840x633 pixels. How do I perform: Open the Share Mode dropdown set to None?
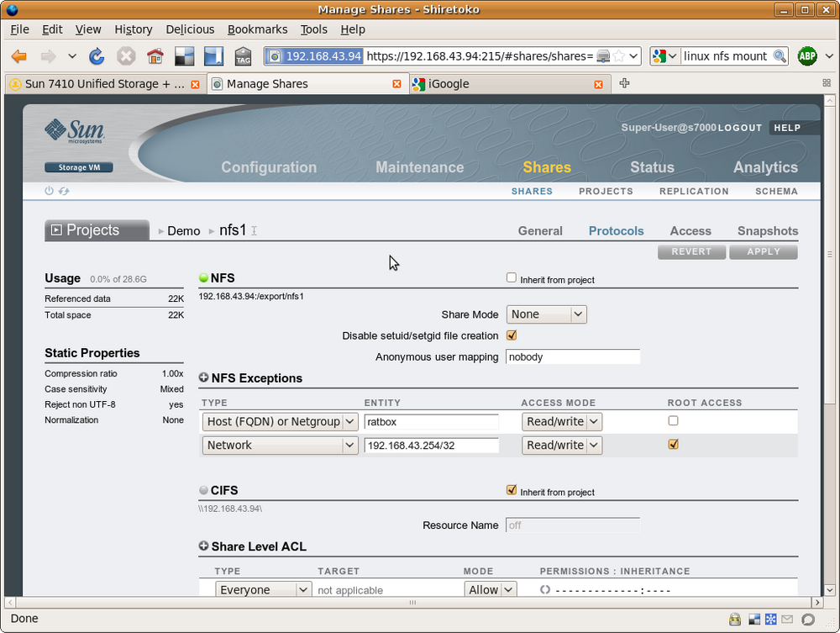click(547, 314)
